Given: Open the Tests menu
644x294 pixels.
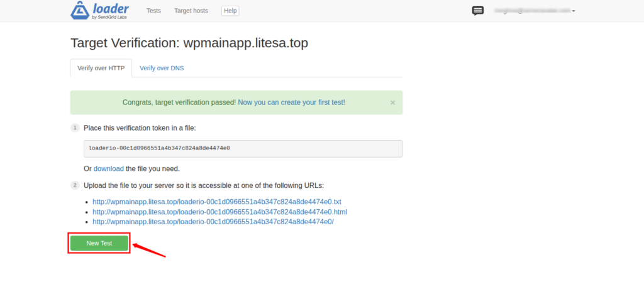Looking at the screenshot, I should click(x=153, y=11).
